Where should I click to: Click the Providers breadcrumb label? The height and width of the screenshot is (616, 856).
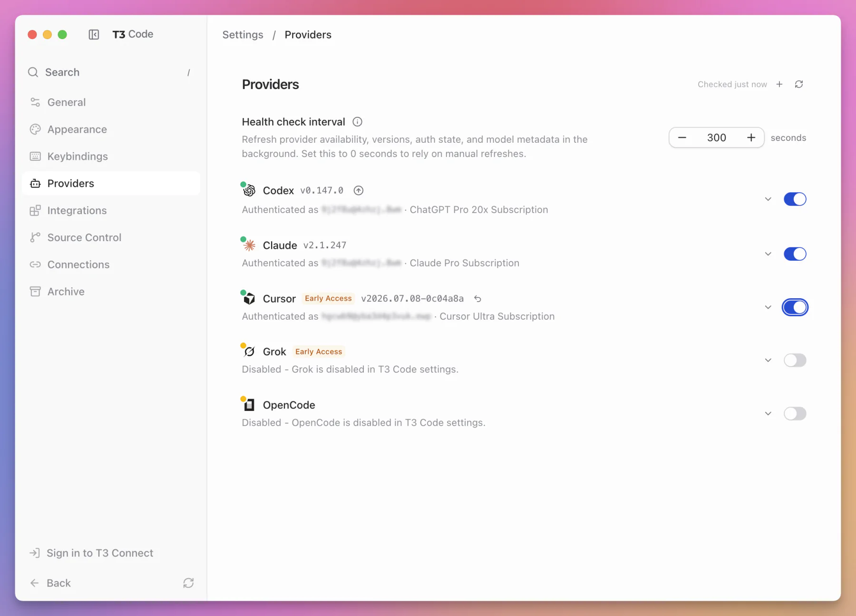(308, 35)
